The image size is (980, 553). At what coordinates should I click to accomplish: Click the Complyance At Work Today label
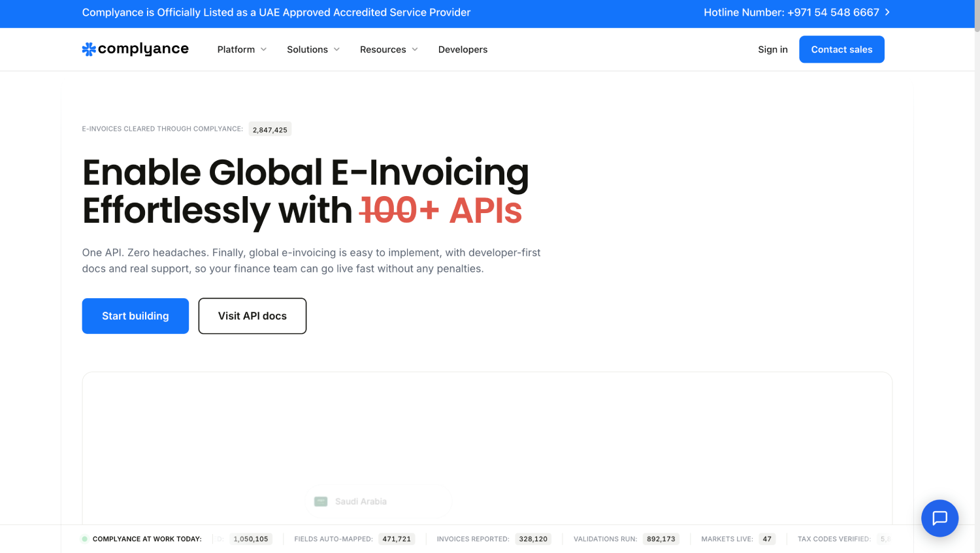(147, 539)
